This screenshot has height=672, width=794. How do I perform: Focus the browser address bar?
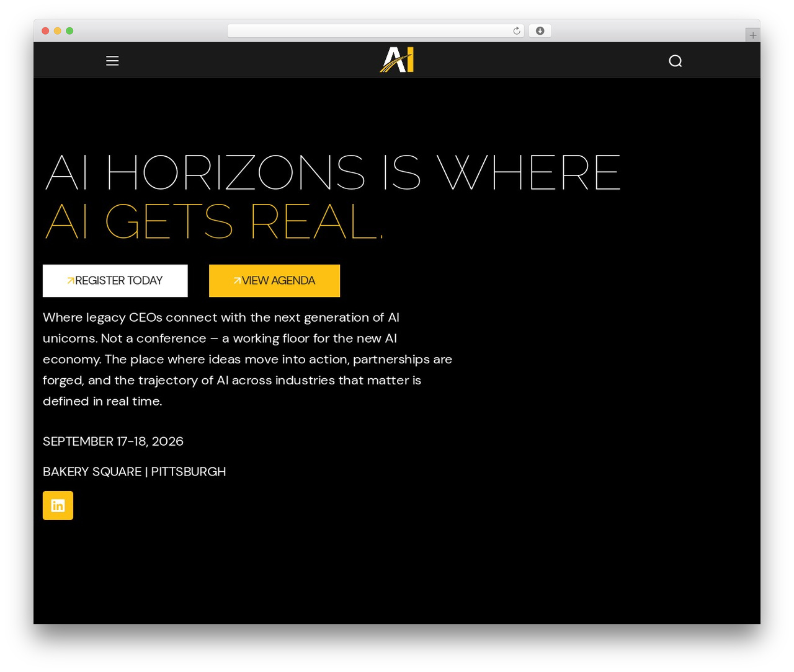[375, 31]
